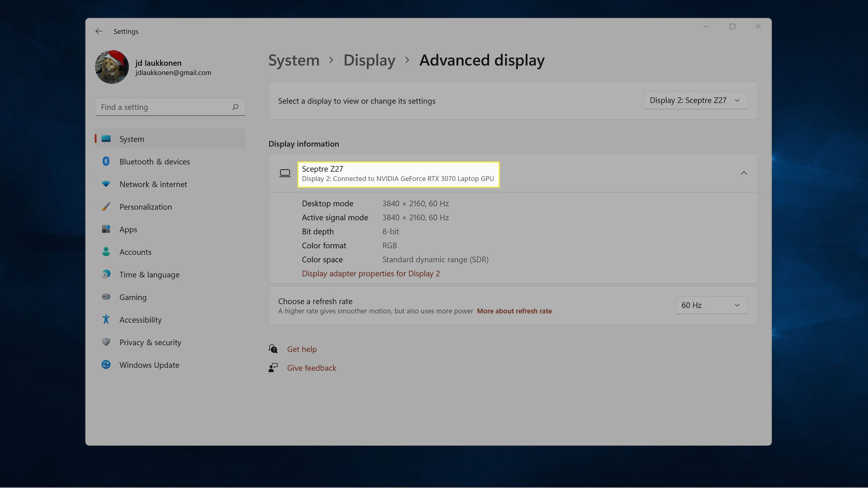The width and height of the screenshot is (868, 488).
Task: Click the Get help link
Action: pos(302,349)
